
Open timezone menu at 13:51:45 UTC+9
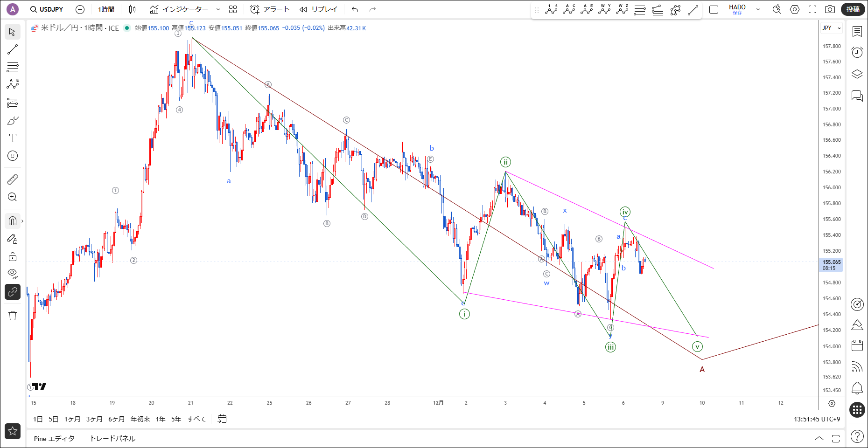(x=817, y=419)
